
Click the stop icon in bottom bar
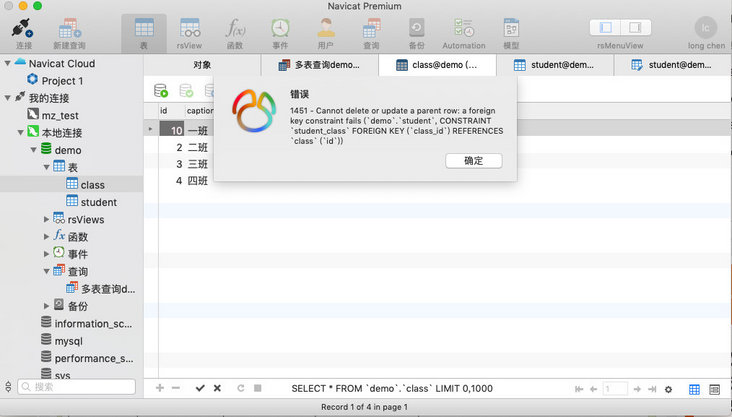(x=257, y=388)
